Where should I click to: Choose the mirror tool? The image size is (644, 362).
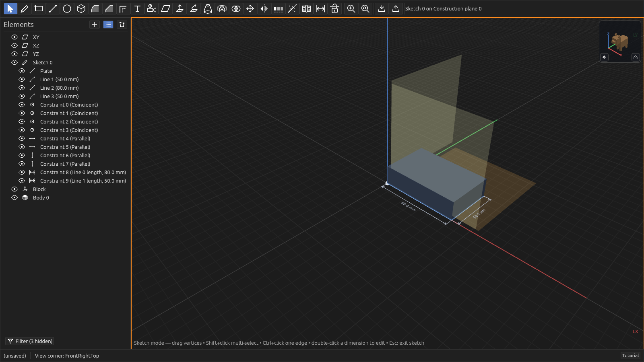pyautogui.click(x=264, y=8)
